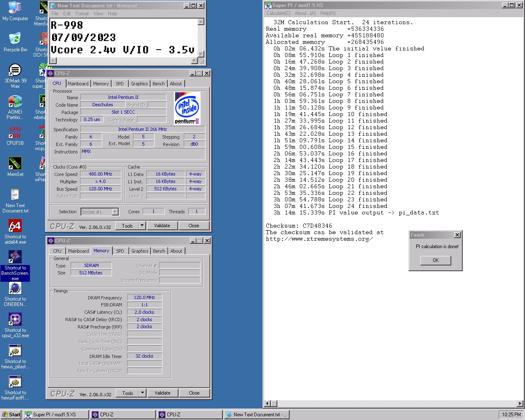Open the AOMEI Partition desktop icon

pyautogui.click(x=15, y=107)
